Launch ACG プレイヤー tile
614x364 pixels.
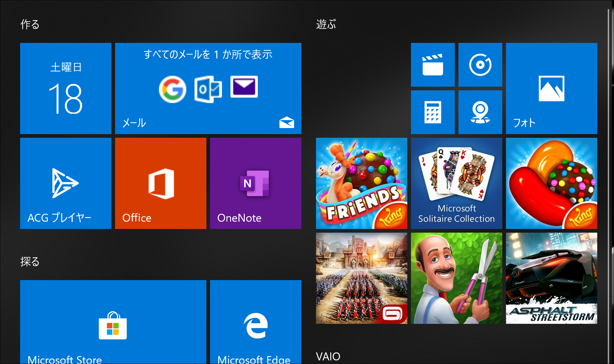click(x=66, y=183)
